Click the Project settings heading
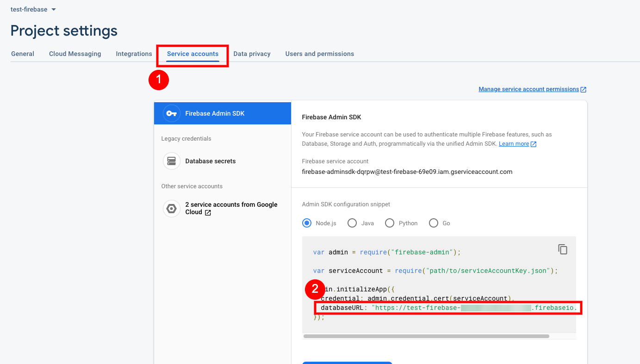 pyautogui.click(x=64, y=31)
